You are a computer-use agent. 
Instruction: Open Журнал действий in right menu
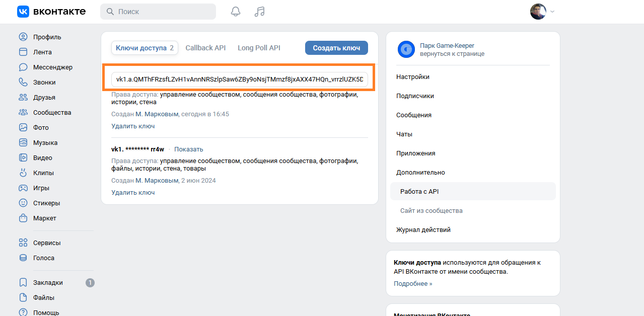click(423, 229)
